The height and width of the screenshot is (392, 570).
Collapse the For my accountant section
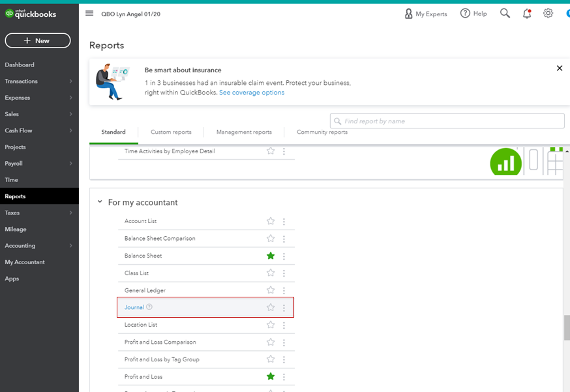(100, 202)
